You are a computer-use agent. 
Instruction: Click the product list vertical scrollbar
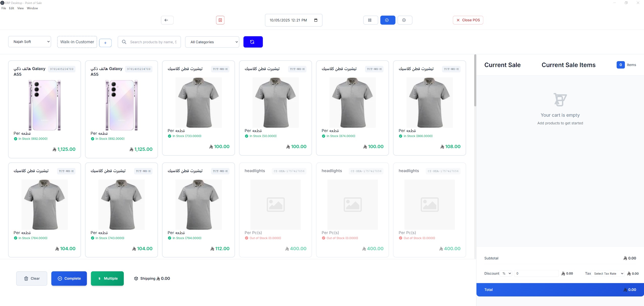475,80
